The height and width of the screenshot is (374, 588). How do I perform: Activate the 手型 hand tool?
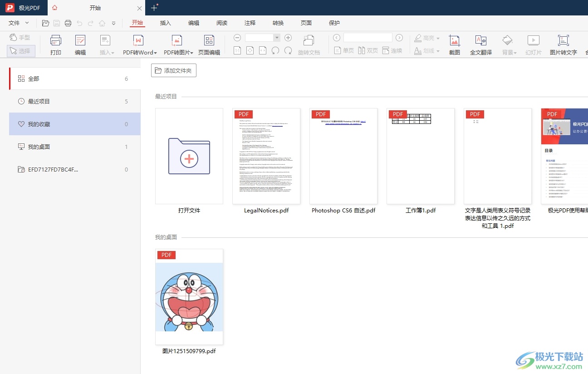pyautogui.click(x=20, y=38)
